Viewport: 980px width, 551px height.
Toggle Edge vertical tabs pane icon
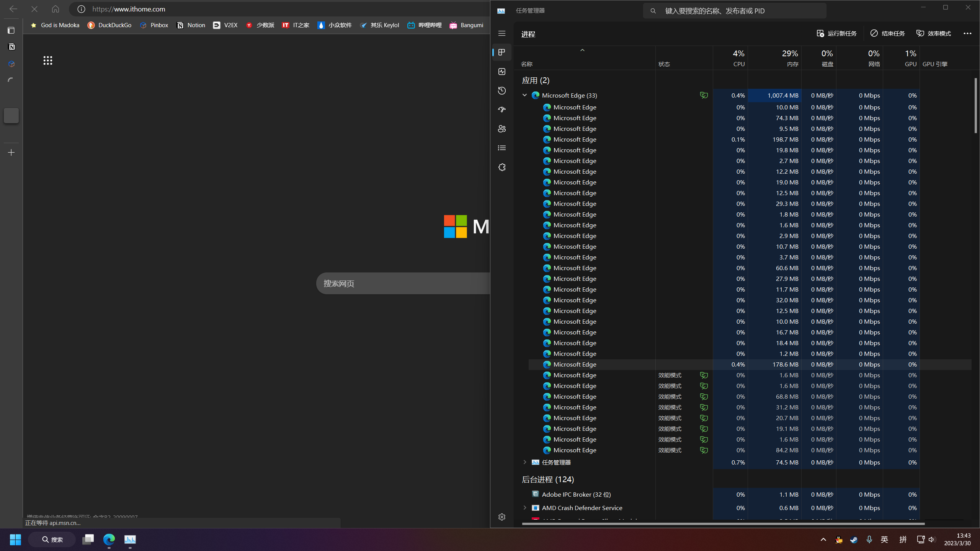point(11,30)
